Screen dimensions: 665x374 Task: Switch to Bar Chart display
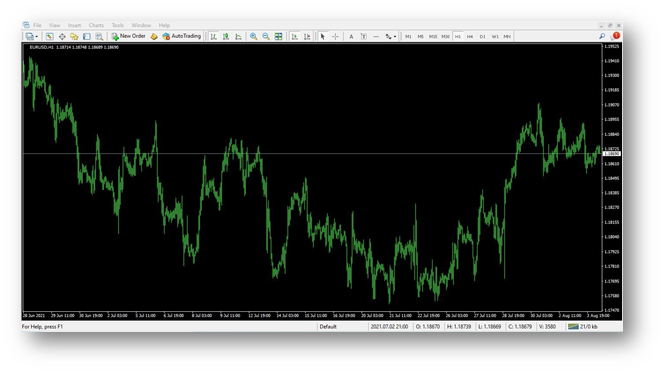[x=214, y=36]
